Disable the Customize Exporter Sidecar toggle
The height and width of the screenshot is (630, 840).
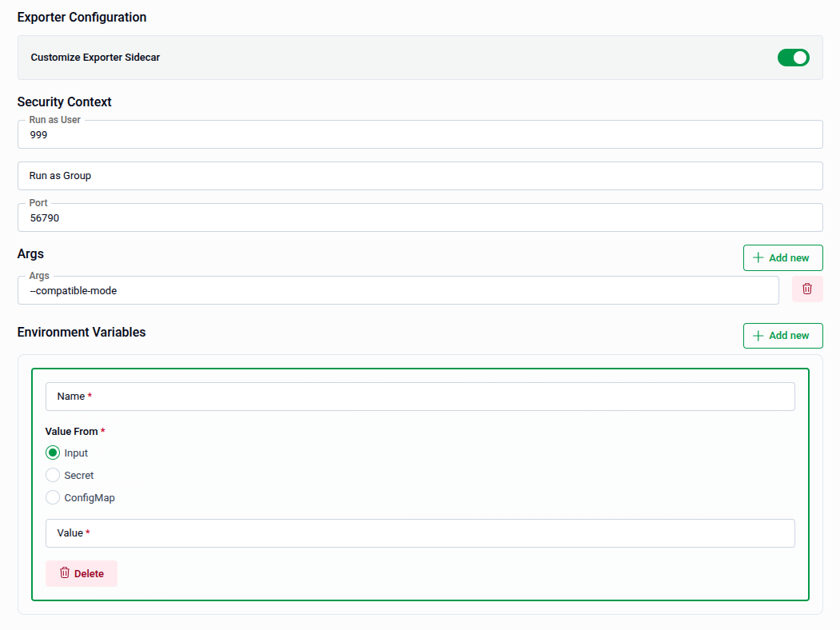pos(793,58)
